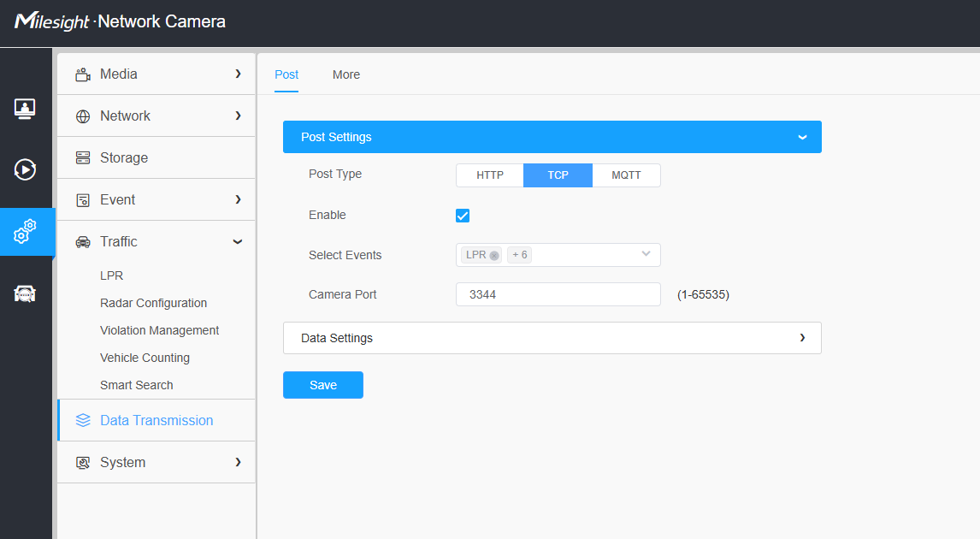Click the Network globe icon
980x539 pixels.
pyautogui.click(x=82, y=116)
